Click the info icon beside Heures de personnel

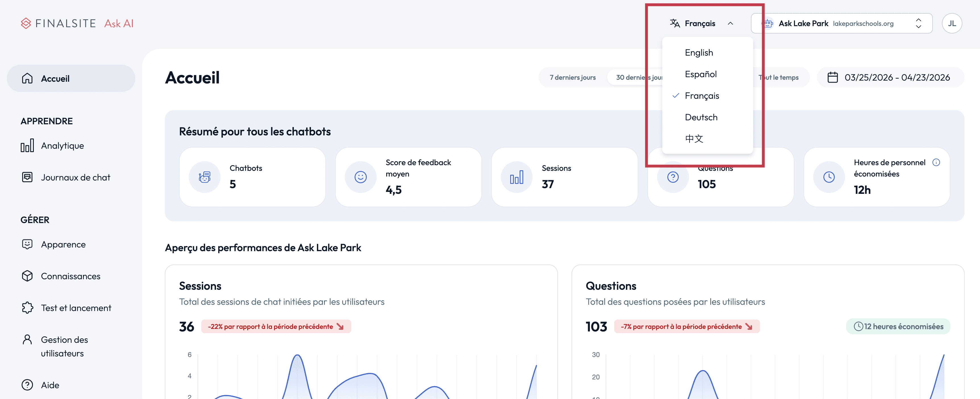tap(936, 162)
